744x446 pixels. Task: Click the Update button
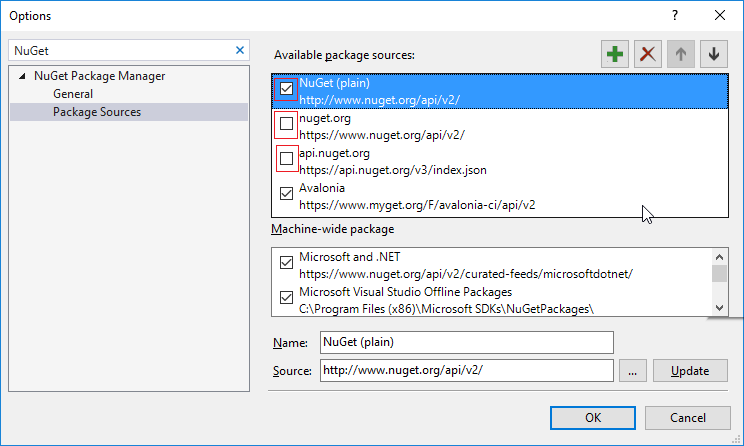pyautogui.click(x=690, y=371)
